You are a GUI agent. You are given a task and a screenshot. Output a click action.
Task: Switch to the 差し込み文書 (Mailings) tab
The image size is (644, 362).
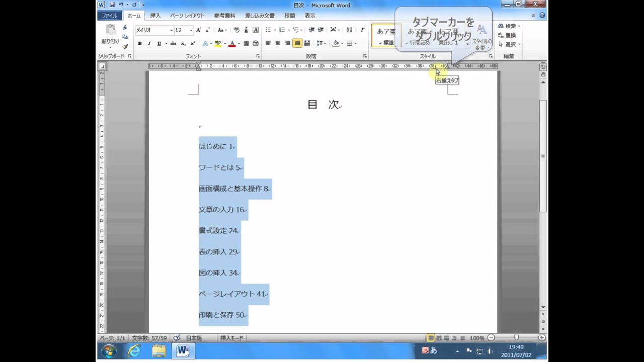pos(260,16)
